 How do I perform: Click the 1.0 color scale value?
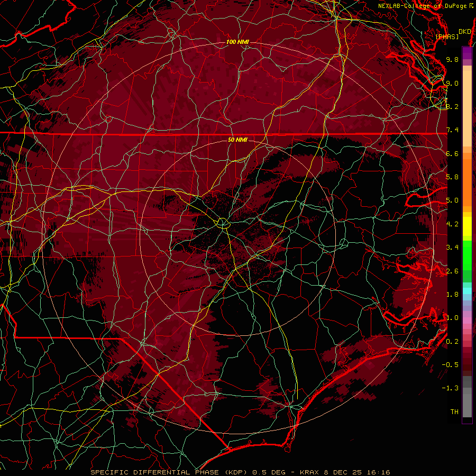(452, 318)
